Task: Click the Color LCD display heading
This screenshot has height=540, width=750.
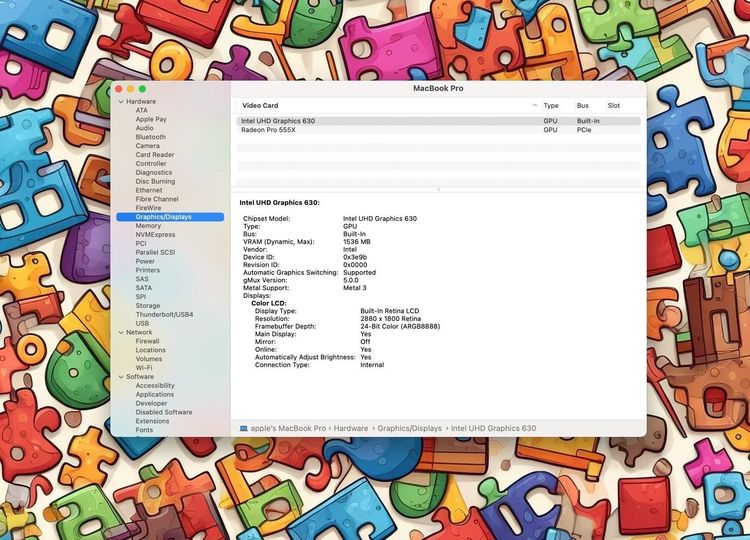Action: [269, 303]
